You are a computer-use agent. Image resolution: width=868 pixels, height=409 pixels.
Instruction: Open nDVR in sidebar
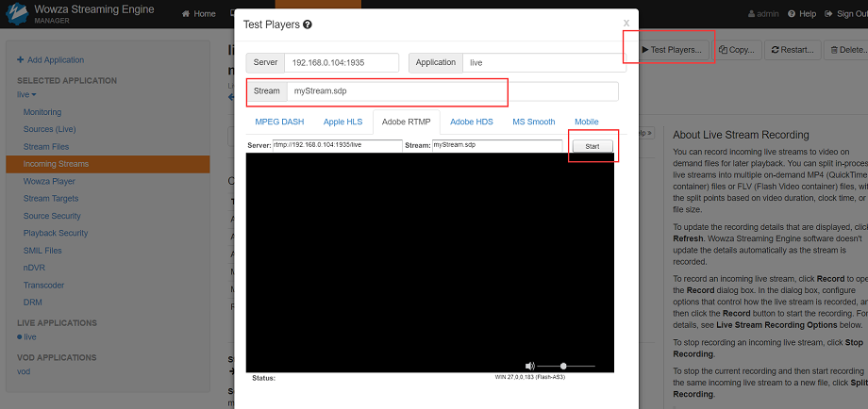(x=34, y=268)
